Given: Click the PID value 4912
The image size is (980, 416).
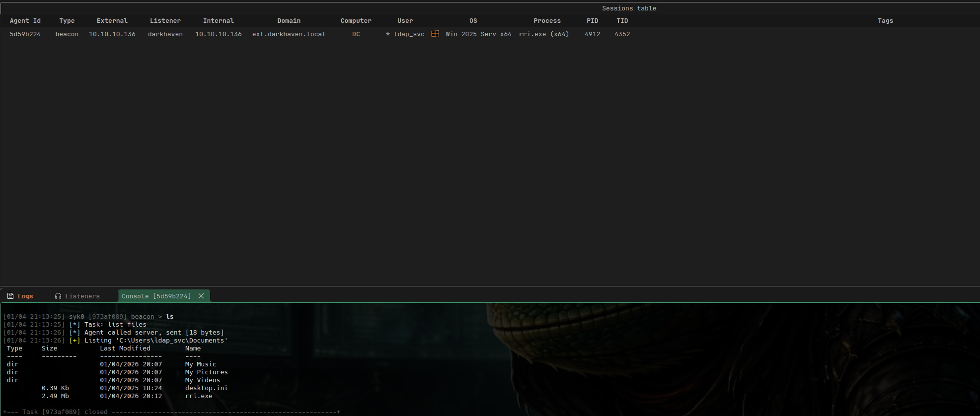Looking at the screenshot, I should [593, 34].
